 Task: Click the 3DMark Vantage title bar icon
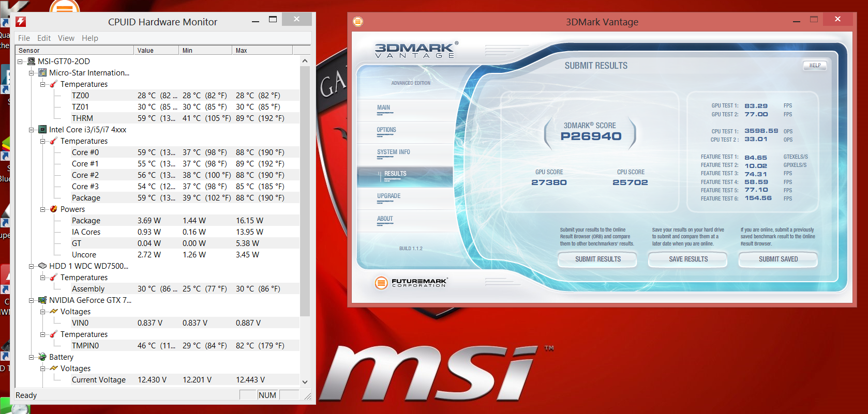358,22
